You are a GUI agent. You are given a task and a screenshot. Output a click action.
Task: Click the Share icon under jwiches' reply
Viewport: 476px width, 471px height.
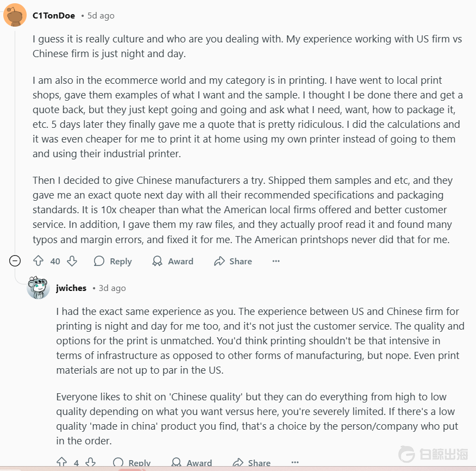point(237,463)
